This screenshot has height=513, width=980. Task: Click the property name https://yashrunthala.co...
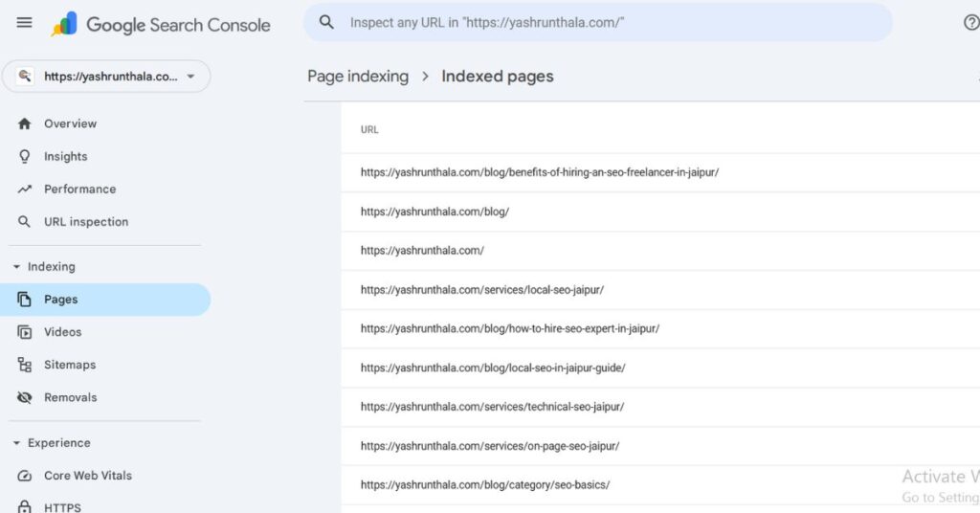pyautogui.click(x=111, y=77)
